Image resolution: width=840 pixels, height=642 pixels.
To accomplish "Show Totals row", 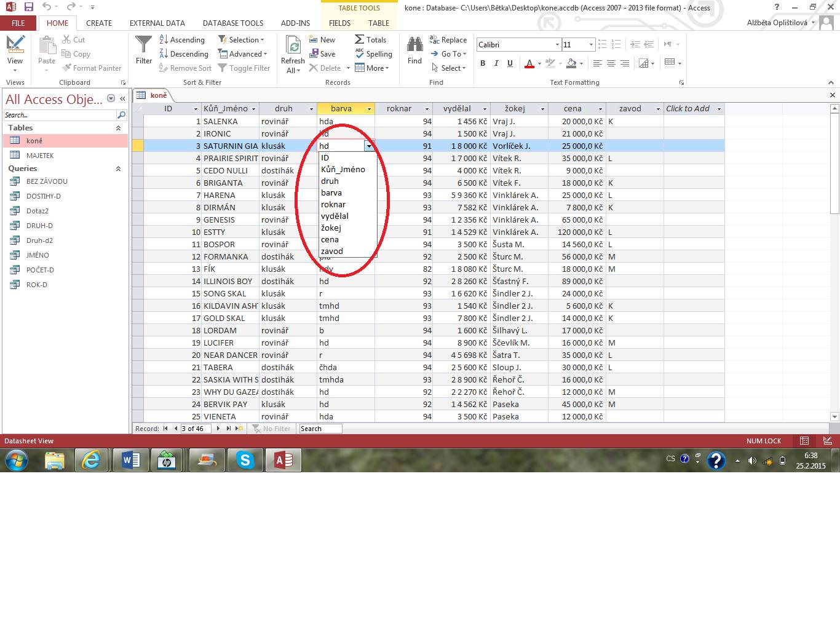I will coord(370,39).
